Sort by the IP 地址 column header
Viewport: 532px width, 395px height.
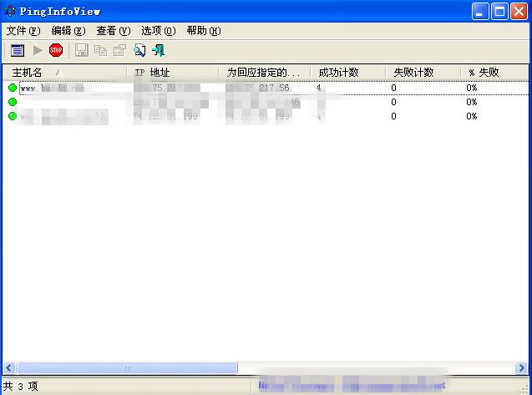(173, 73)
